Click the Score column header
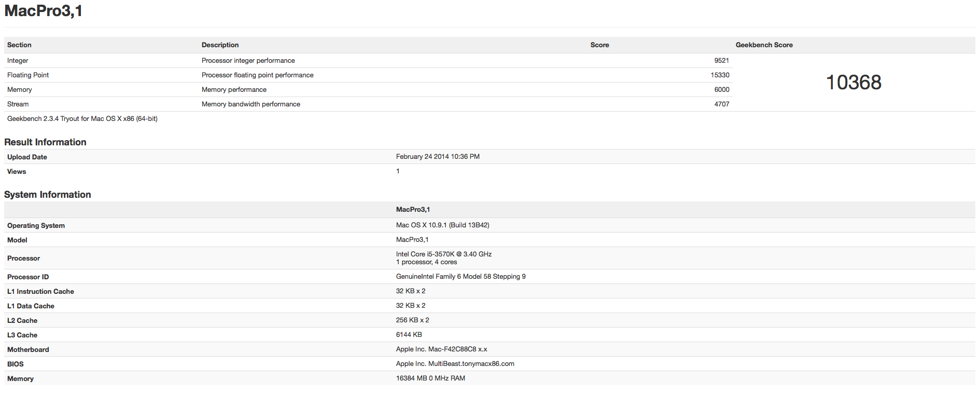 point(599,45)
